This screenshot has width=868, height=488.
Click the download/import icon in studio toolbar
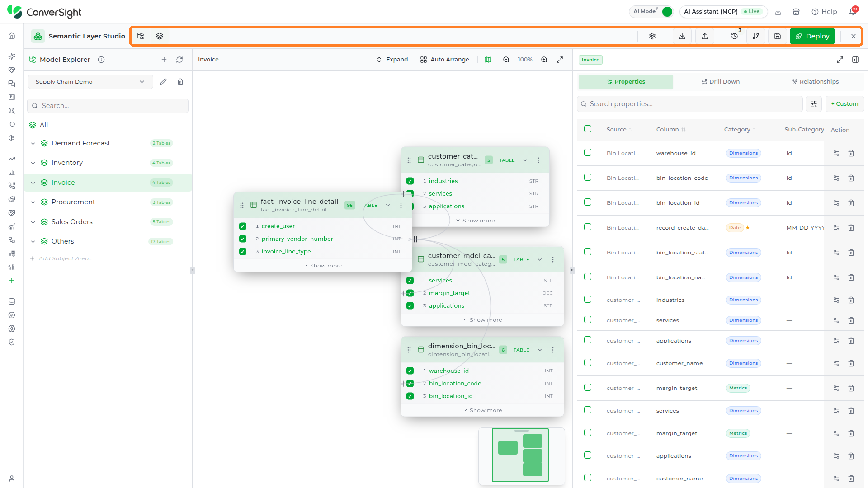682,36
